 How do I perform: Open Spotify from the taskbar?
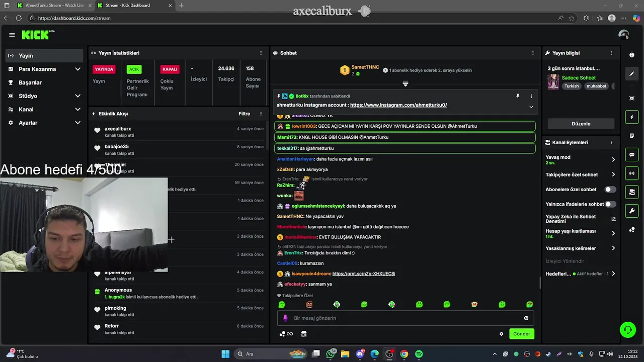pyautogui.click(x=419, y=354)
